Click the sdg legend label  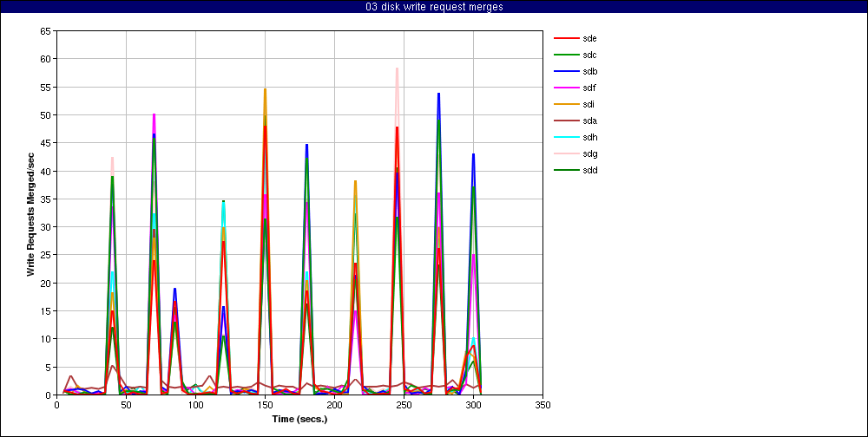(589, 153)
